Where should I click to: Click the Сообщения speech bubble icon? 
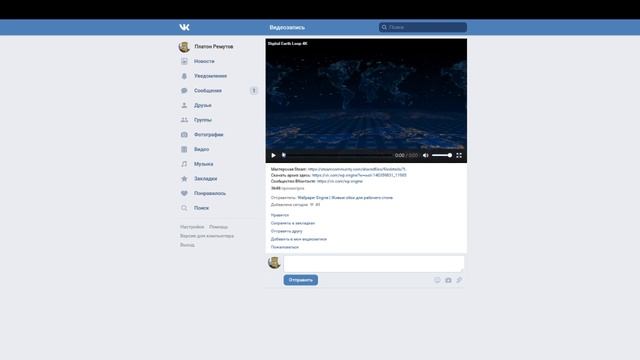point(184,91)
